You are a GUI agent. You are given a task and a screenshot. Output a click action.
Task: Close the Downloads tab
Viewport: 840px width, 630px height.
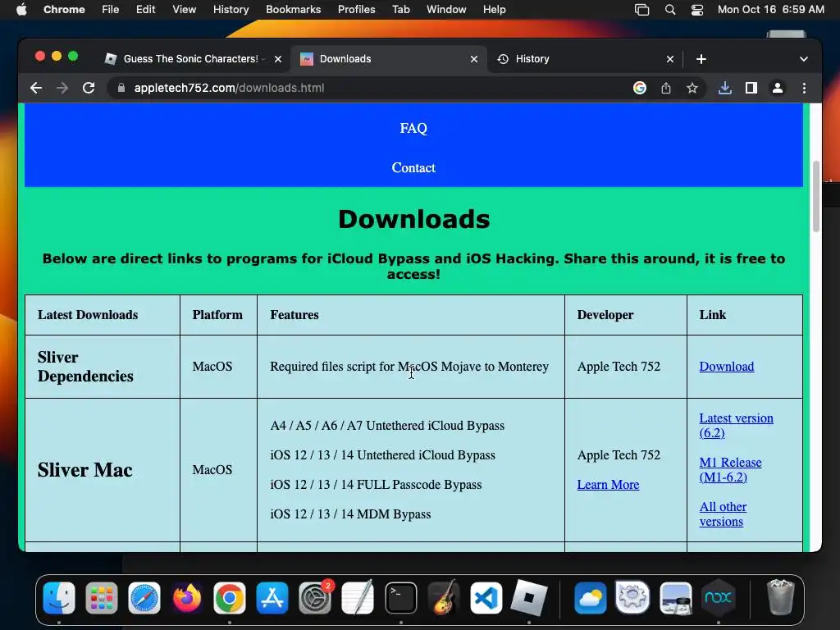coord(474,59)
